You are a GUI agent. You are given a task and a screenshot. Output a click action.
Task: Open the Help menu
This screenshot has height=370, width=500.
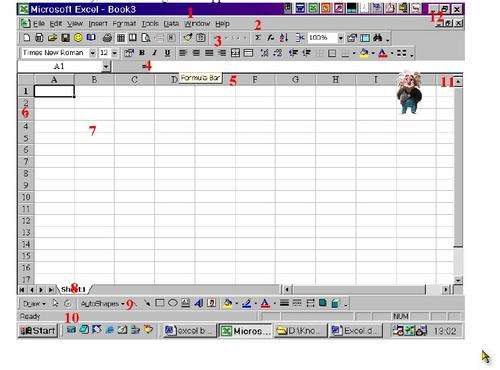click(x=222, y=24)
